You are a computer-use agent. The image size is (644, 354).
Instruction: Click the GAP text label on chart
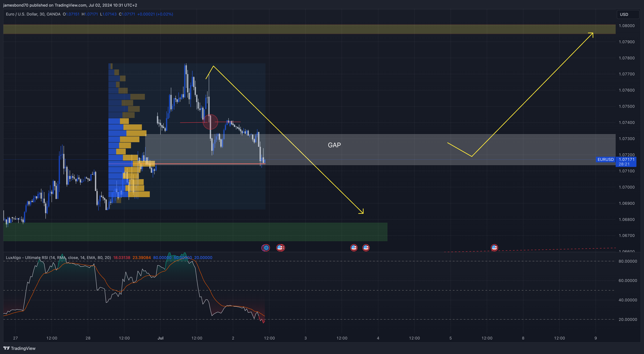[x=334, y=145]
